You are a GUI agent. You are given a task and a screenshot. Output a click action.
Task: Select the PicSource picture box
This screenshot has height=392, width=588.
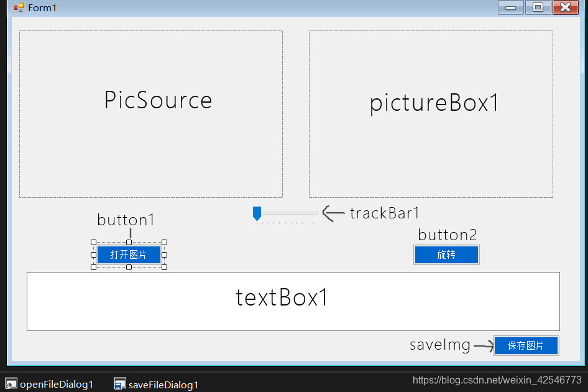pyautogui.click(x=151, y=114)
